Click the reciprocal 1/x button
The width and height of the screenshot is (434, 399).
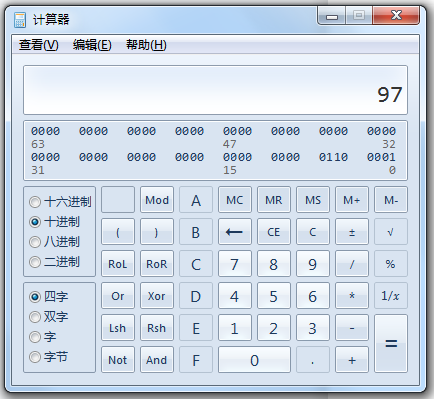pos(391,296)
